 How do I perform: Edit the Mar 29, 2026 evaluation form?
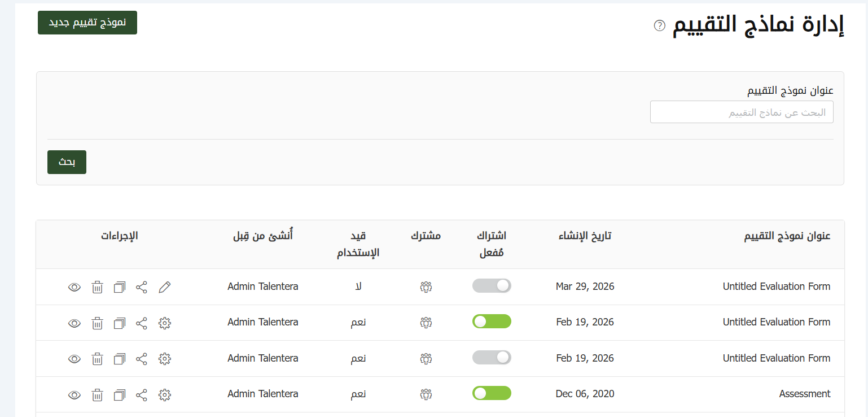pos(164,287)
